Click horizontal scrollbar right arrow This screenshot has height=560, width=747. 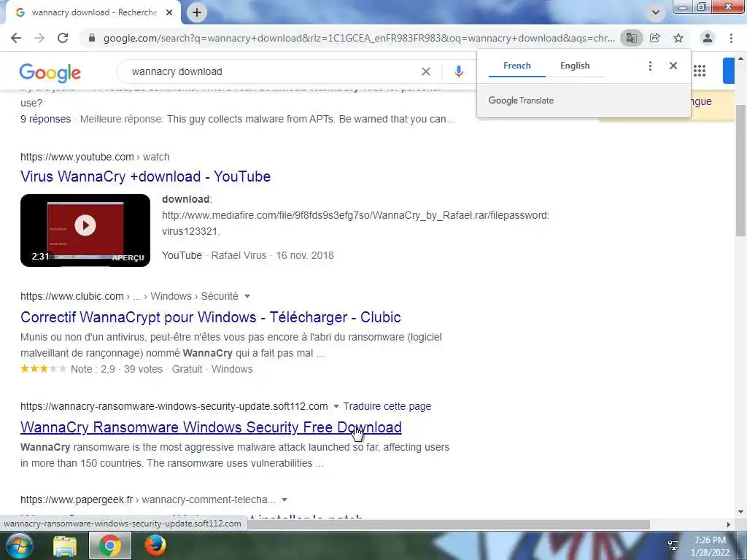728,524
